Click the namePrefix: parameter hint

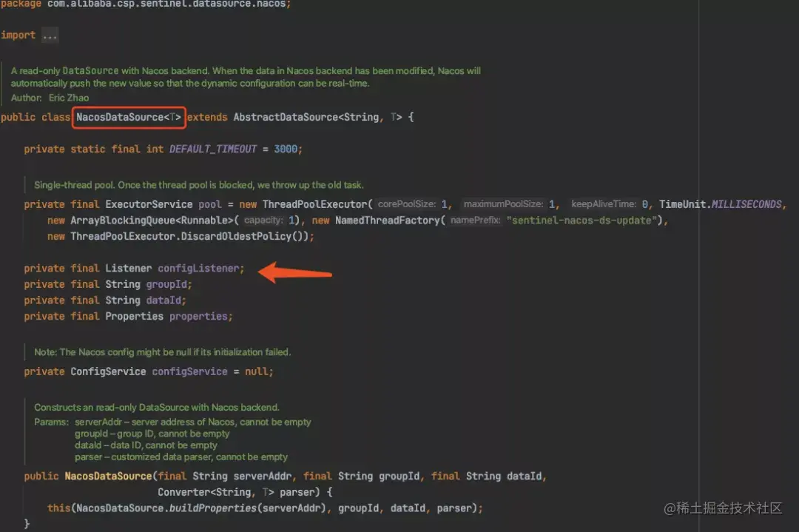click(x=476, y=220)
